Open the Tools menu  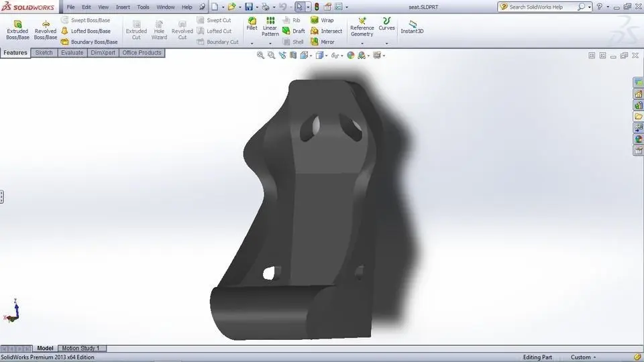(143, 7)
